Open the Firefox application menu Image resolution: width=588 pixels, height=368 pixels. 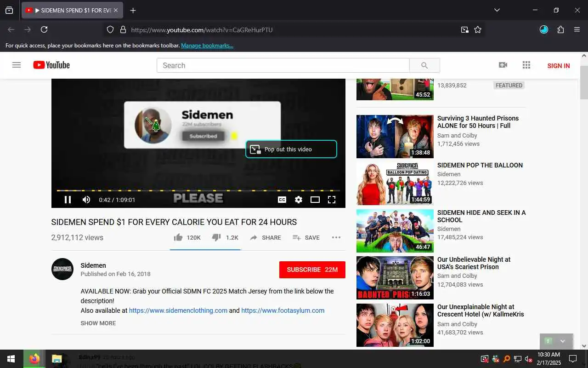(x=577, y=29)
